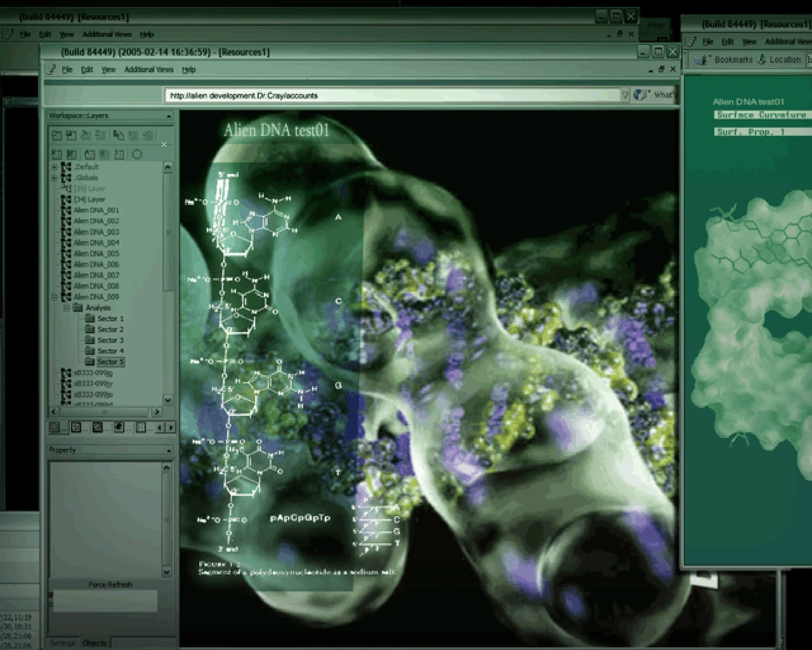Click the fifth view icon below the layers tree
Image resolution: width=812 pixels, height=650 pixels.
click(x=141, y=427)
